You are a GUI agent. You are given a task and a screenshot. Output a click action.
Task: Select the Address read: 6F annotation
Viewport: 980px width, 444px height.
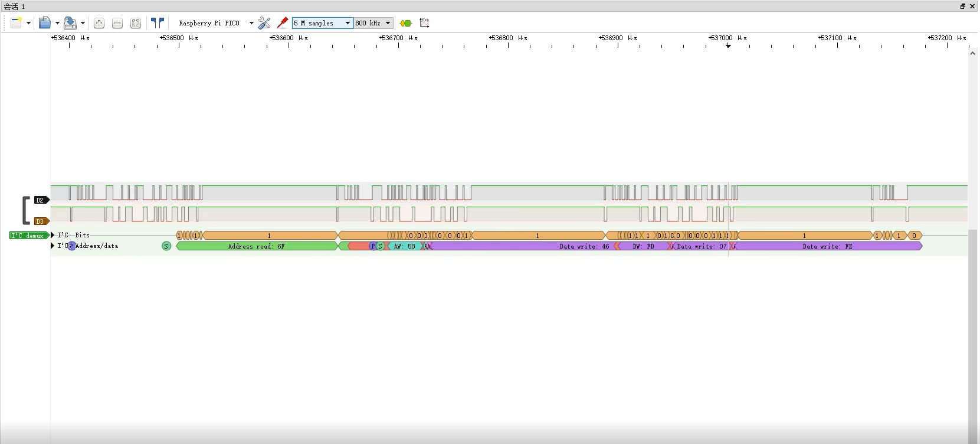[257, 246]
